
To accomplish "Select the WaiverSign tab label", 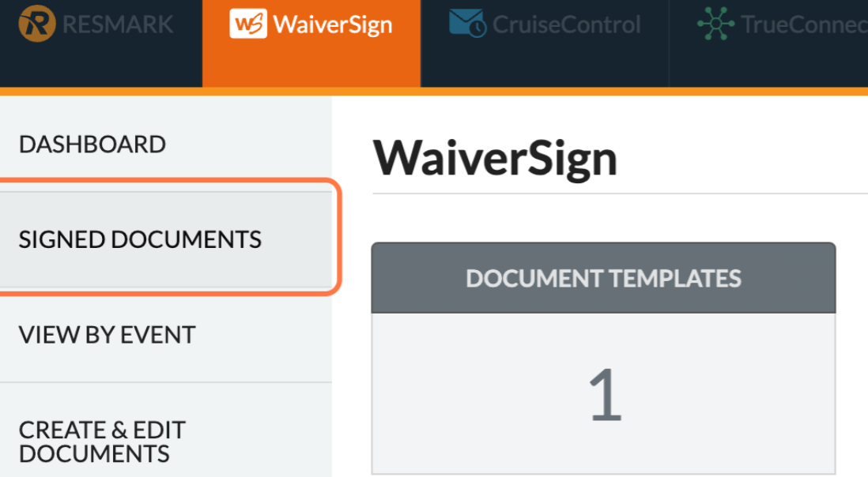I will click(332, 24).
